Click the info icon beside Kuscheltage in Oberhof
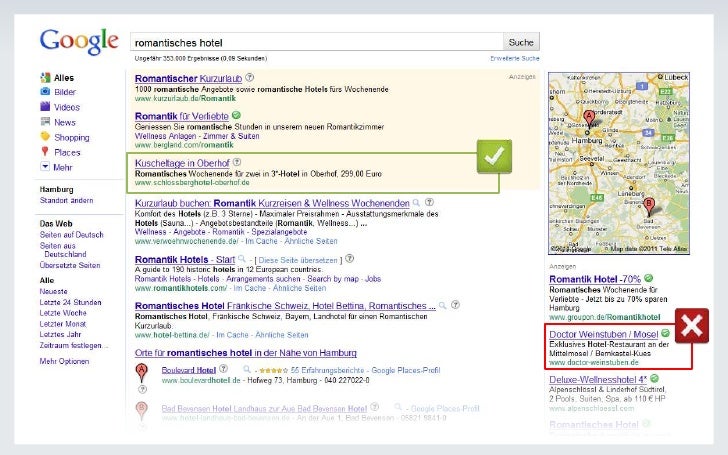The width and height of the screenshot is (728, 455). [237, 162]
